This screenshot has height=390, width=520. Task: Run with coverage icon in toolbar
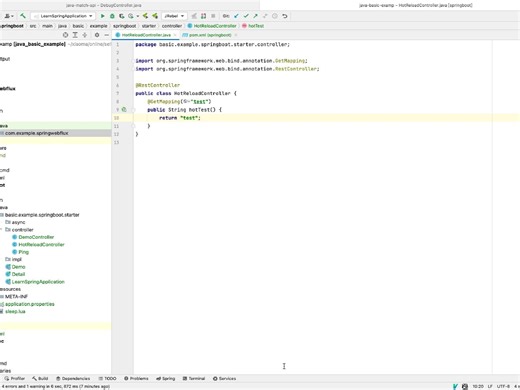(x=122, y=16)
